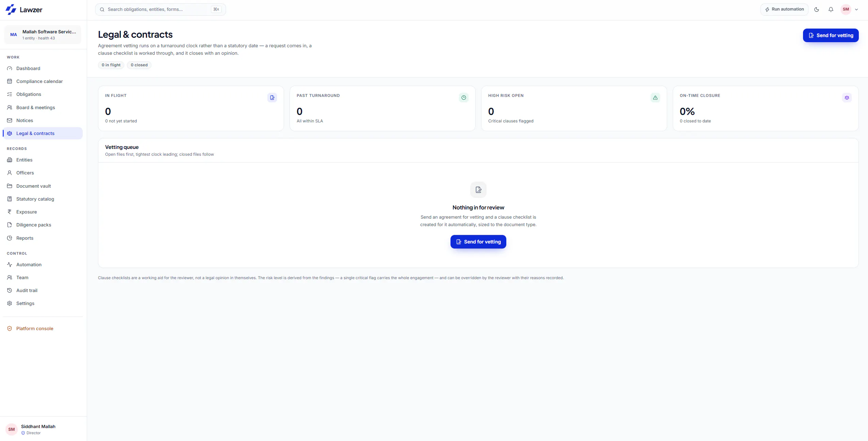This screenshot has width=868, height=441.
Task: Click the Reports pie chart icon
Action: click(x=10, y=238)
